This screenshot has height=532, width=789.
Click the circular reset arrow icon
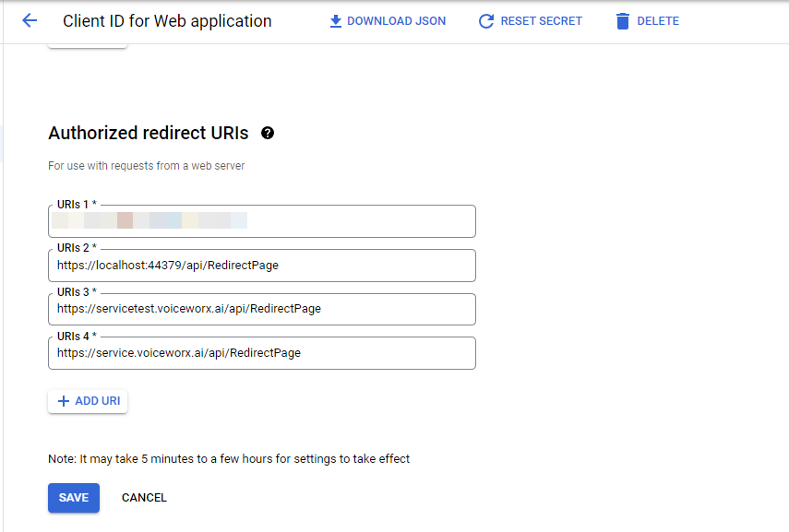point(486,20)
